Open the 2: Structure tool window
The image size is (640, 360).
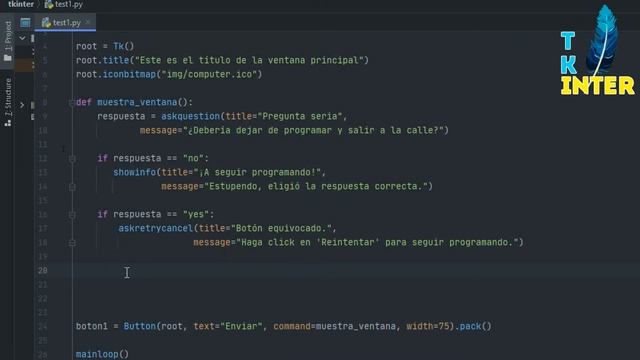tap(8, 102)
